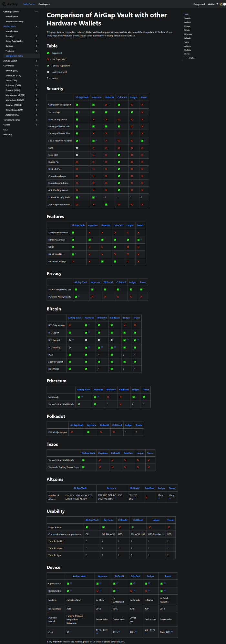Click in-development icon for AirGap Vault BTC Multisig

(x=69, y=347)
